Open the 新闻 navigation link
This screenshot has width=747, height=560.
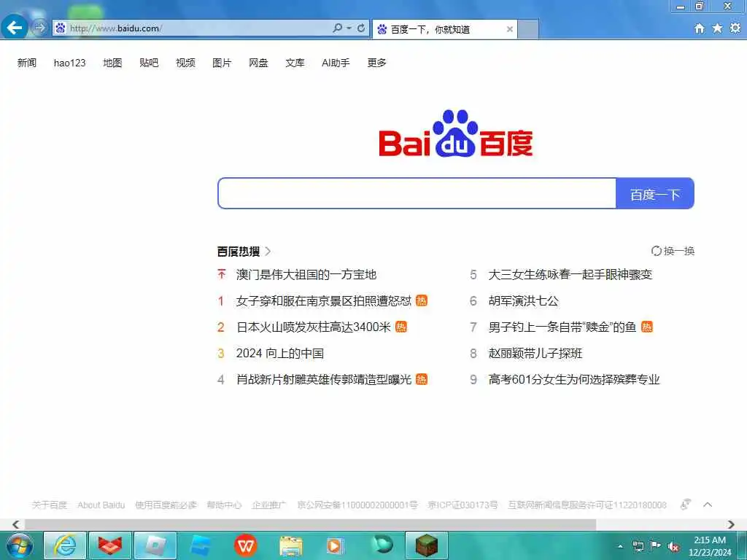[x=27, y=63]
